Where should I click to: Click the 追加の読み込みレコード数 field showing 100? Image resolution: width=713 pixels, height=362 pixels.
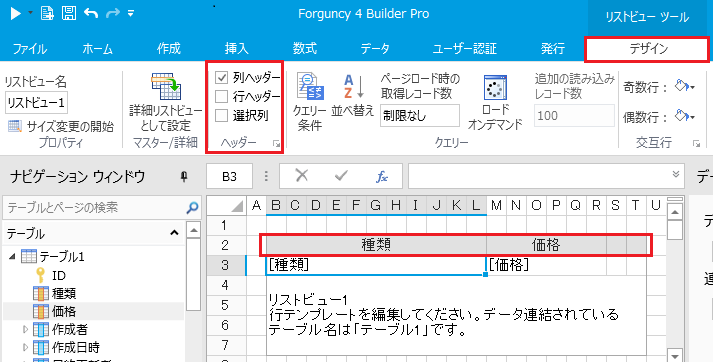point(574,116)
